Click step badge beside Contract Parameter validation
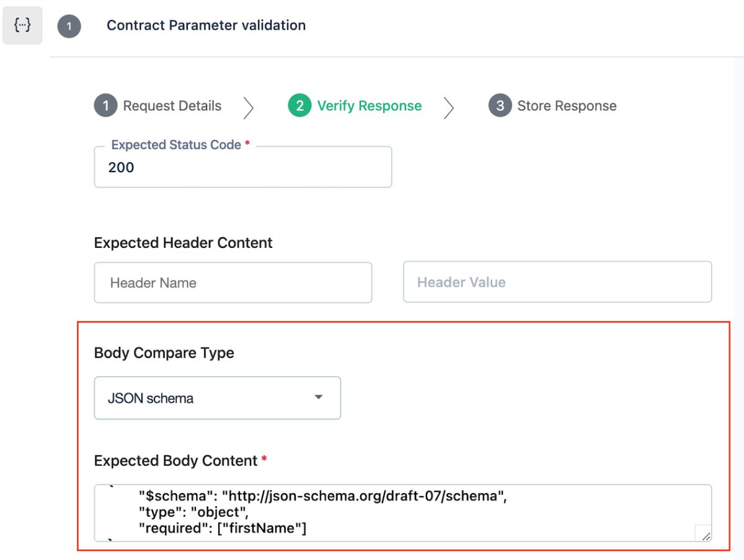The image size is (744, 560). click(x=69, y=27)
